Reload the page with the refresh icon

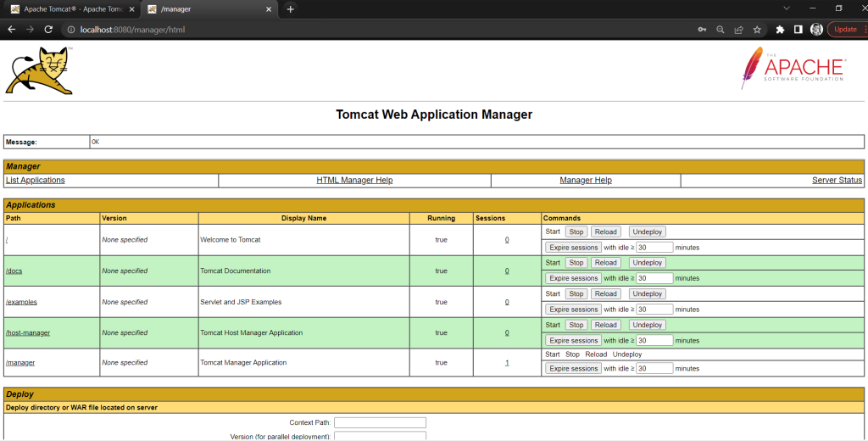pos(48,30)
